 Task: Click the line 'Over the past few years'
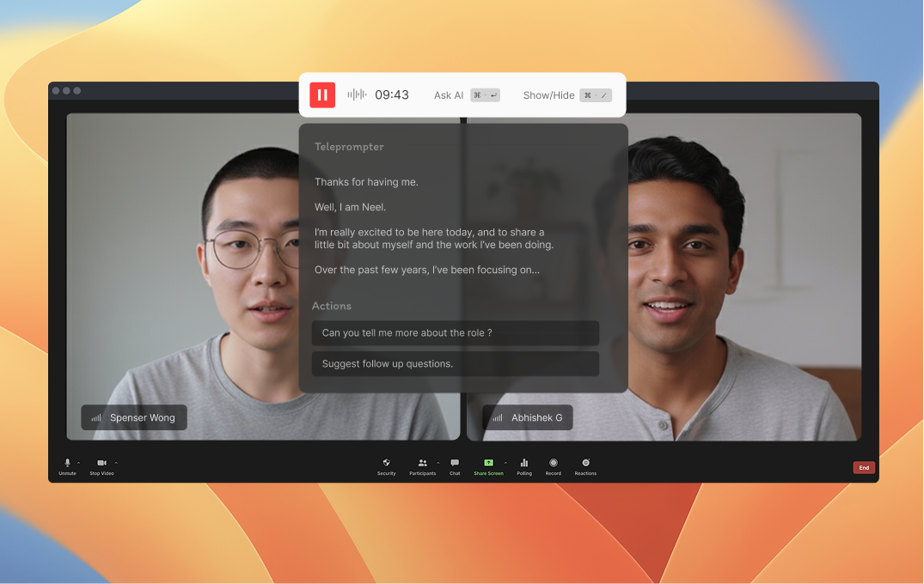pyautogui.click(x=426, y=271)
